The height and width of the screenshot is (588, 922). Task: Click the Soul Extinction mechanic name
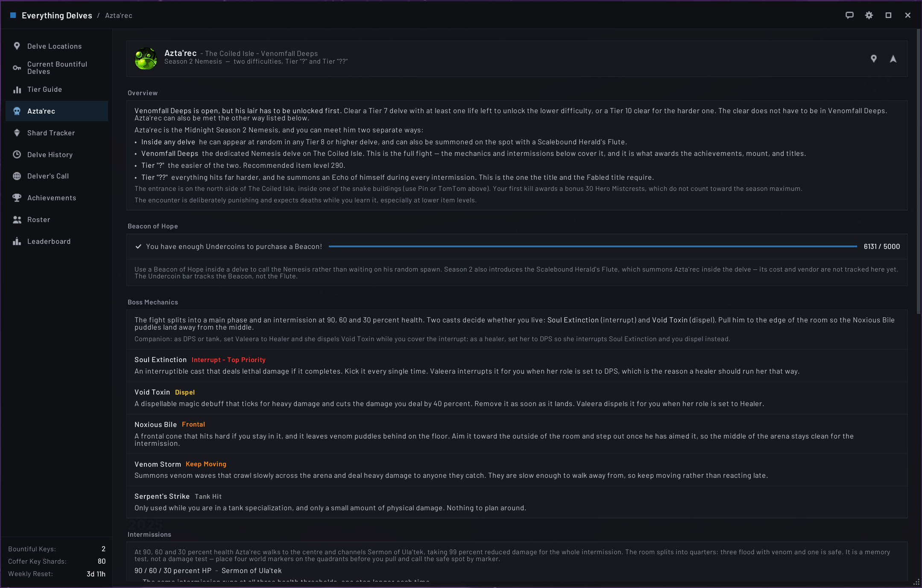[161, 360]
